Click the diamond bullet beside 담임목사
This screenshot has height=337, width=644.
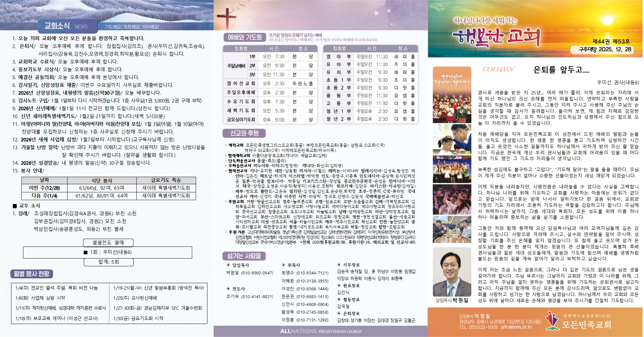tap(228, 265)
